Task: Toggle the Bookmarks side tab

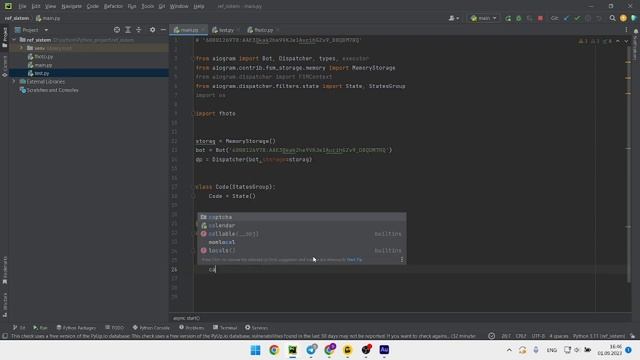Action: [4, 270]
